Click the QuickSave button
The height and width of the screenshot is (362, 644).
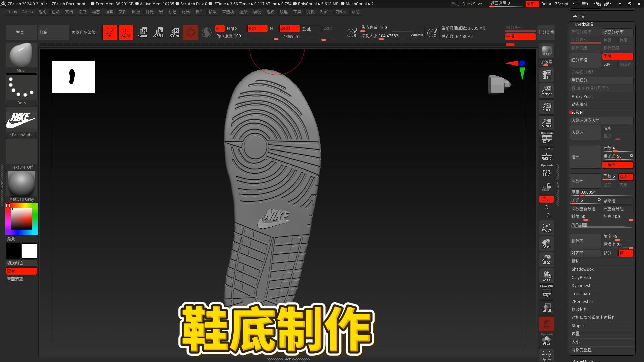(x=472, y=4)
